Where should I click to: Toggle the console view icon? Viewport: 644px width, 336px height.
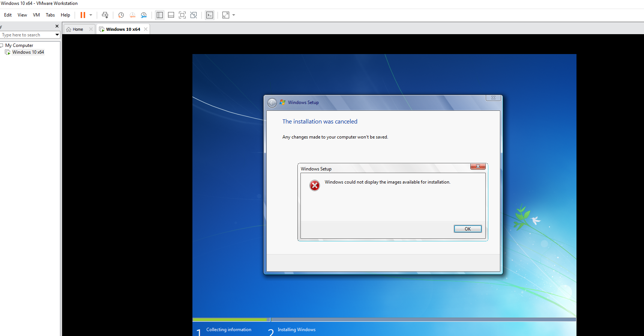[x=210, y=15]
